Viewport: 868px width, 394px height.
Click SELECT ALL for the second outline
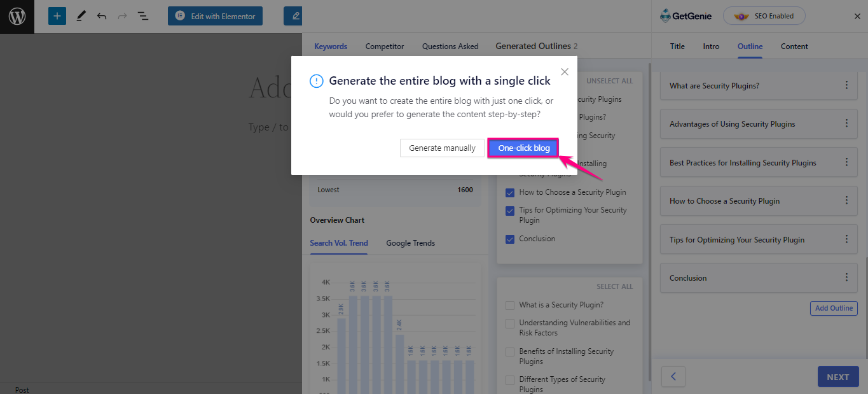tap(615, 286)
